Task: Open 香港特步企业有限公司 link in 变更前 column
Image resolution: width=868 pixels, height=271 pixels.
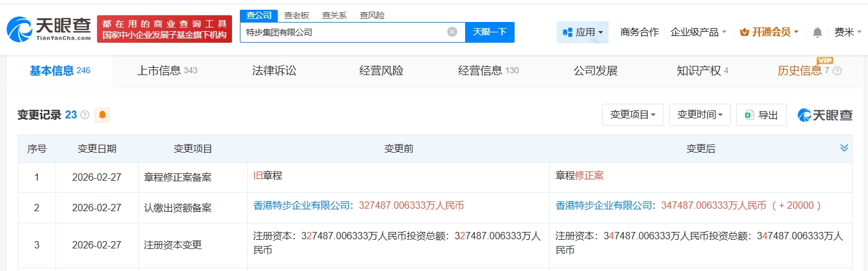Action: [302, 206]
